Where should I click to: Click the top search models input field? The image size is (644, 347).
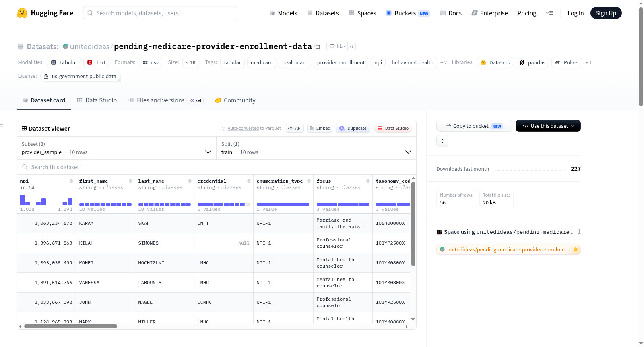pyautogui.click(x=160, y=13)
